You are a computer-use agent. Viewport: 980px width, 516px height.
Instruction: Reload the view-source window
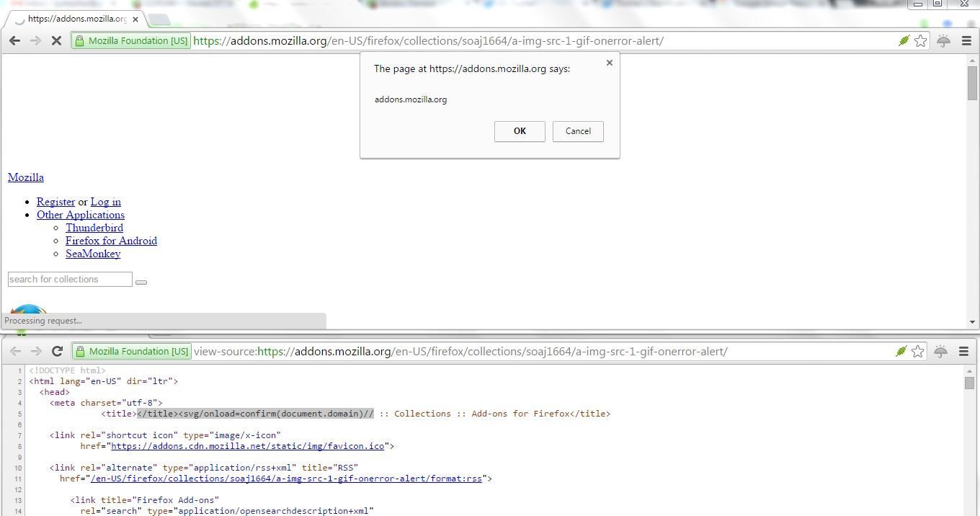pyautogui.click(x=57, y=352)
